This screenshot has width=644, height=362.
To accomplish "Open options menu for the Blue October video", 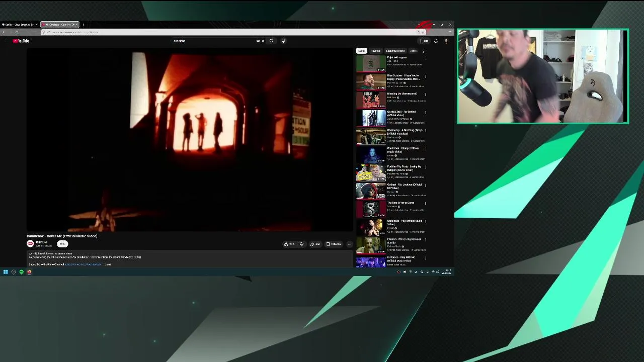I will click(x=426, y=76).
